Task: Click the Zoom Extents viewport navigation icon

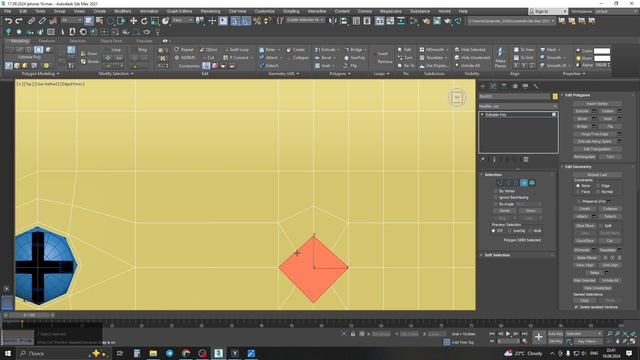Action: coord(625,334)
